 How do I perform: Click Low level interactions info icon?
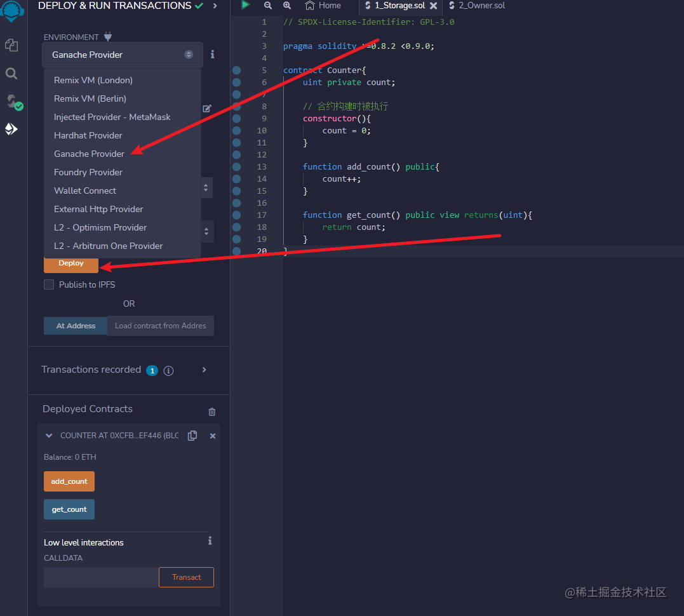point(210,541)
